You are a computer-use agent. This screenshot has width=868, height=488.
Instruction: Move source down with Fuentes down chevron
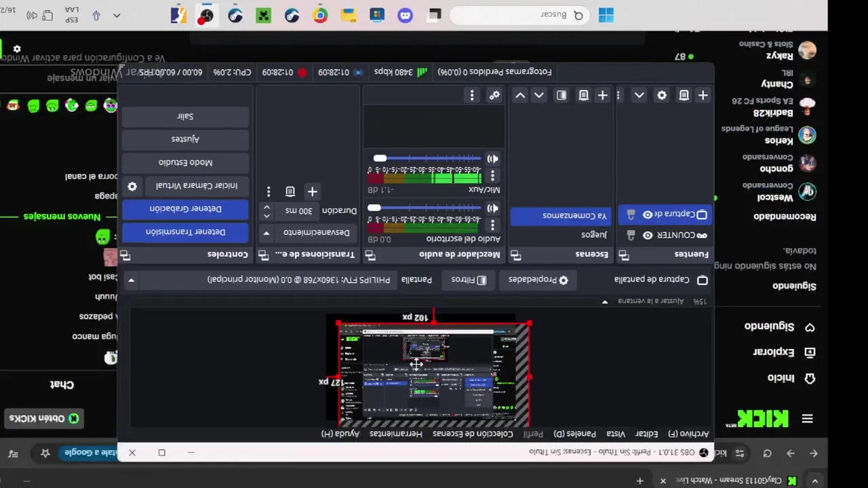[639, 96]
